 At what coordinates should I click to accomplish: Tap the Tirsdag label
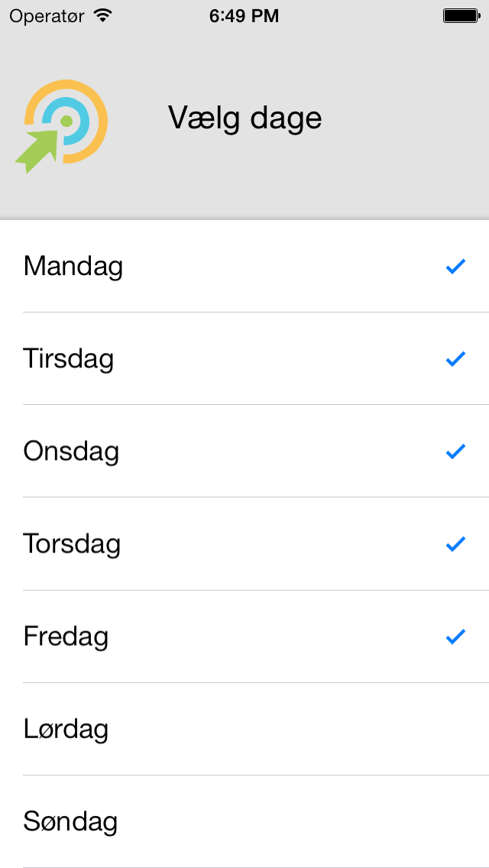(x=69, y=359)
